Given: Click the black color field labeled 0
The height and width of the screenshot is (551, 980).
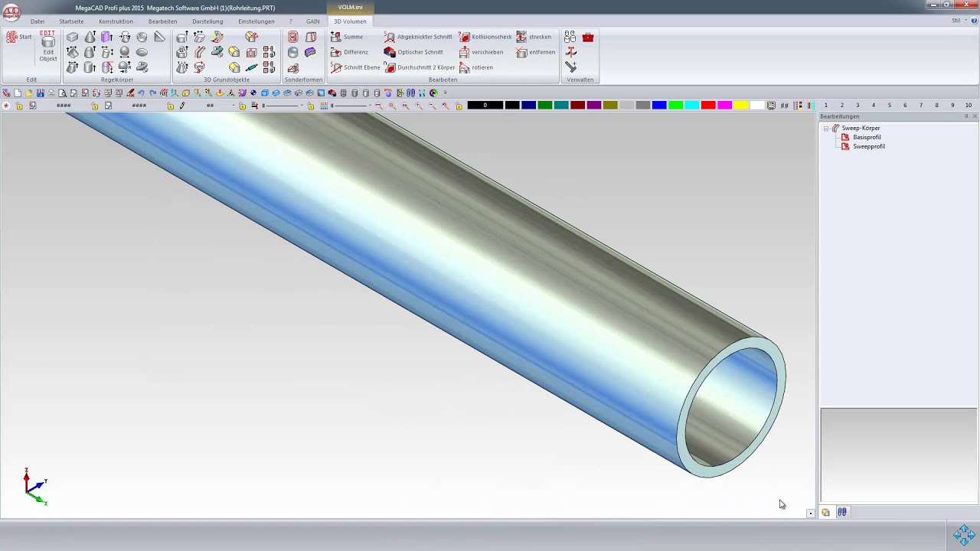Looking at the screenshot, I should coord(485,106).
